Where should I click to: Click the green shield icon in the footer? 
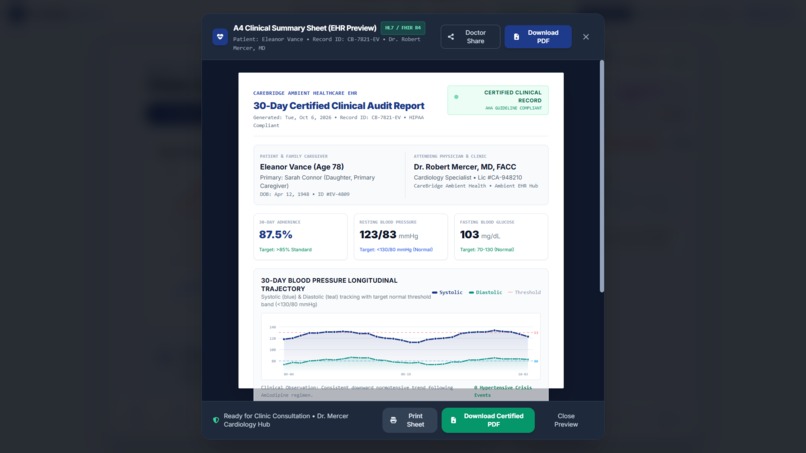point(216,420)
